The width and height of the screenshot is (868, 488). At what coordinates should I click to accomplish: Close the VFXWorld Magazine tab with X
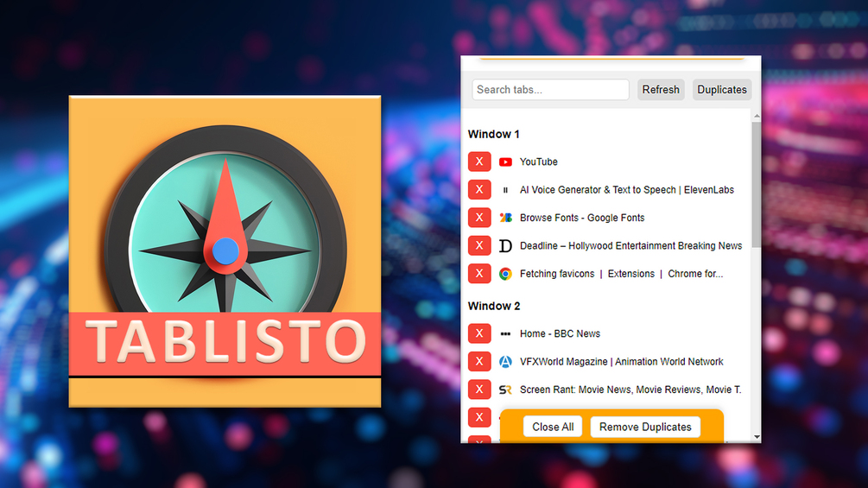[x=479, y=361]
